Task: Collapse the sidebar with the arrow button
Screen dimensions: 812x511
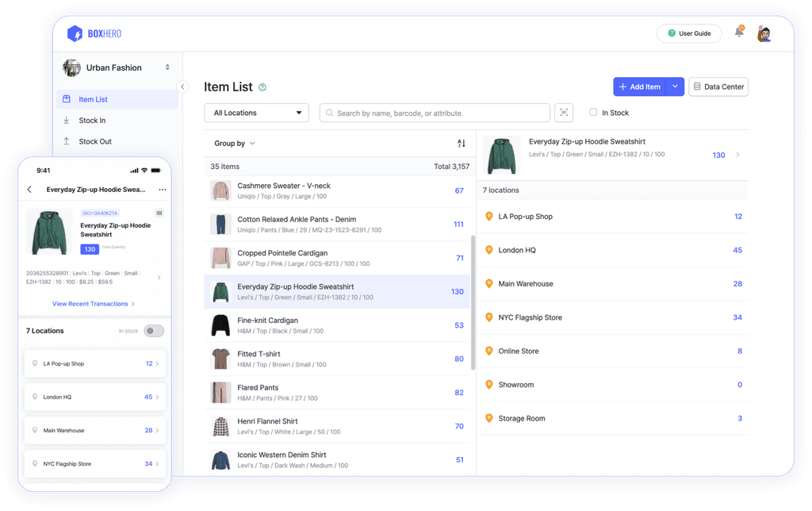Action: click(182, 87)
